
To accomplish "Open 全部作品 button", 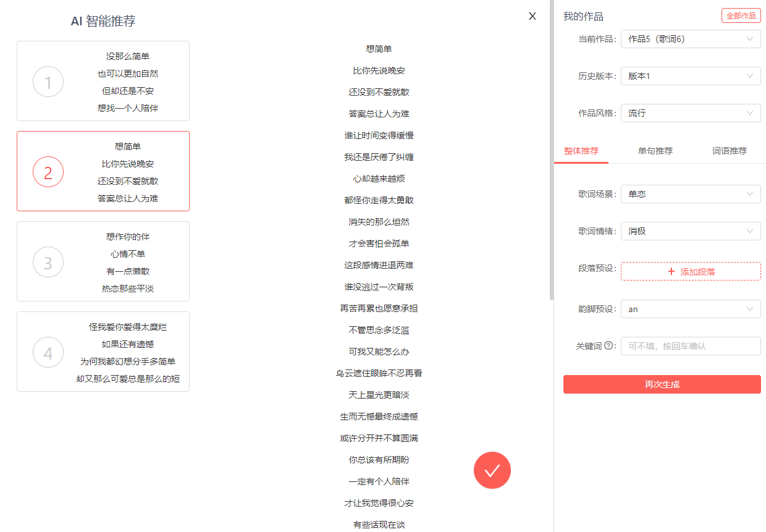I will tap(741, 16).
